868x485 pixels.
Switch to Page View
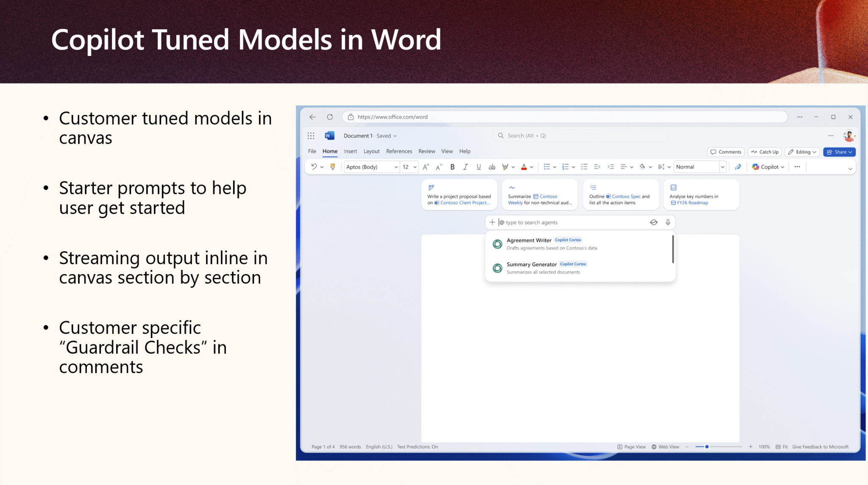coord(632,447)
